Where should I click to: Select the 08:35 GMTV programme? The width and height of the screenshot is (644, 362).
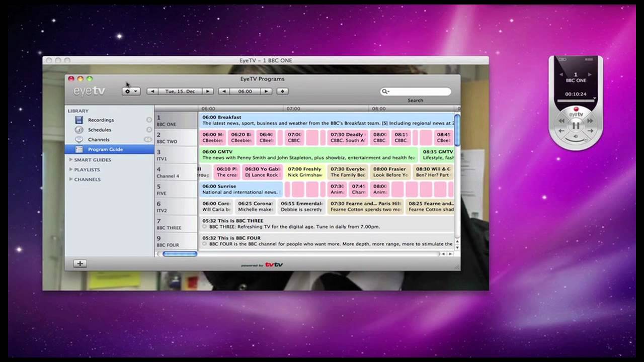pos(437,155)
